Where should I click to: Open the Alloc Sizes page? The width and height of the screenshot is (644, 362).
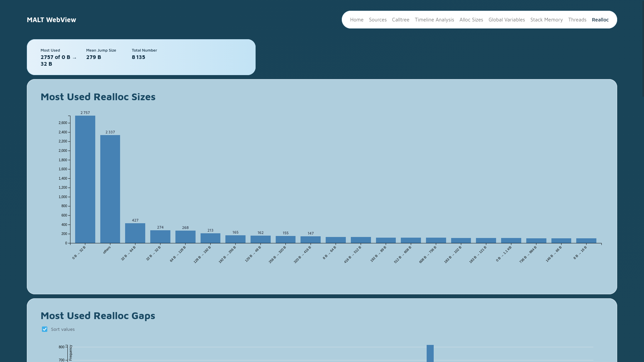pos(471,20)
